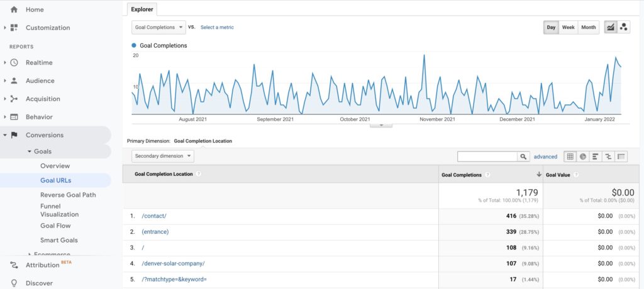Select the Performance bar view icon
The image size is (644, 289).
coord(595,156)
